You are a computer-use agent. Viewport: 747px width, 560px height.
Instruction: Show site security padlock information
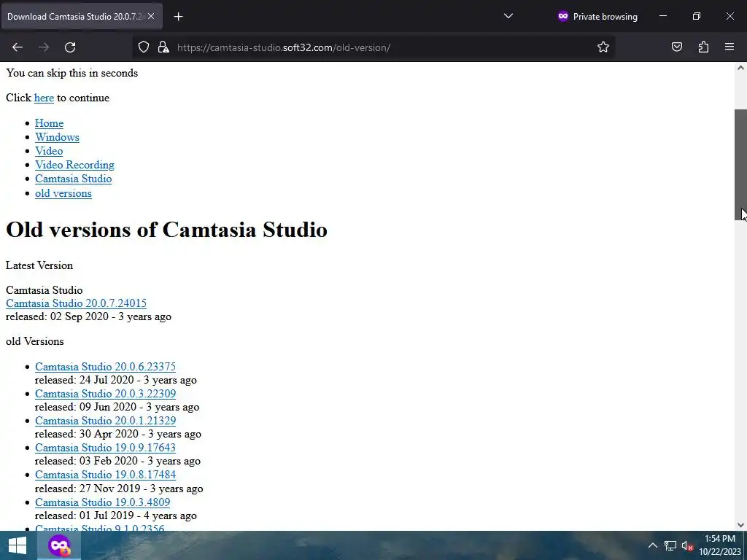pyautogui.click(x=163, y=47)
